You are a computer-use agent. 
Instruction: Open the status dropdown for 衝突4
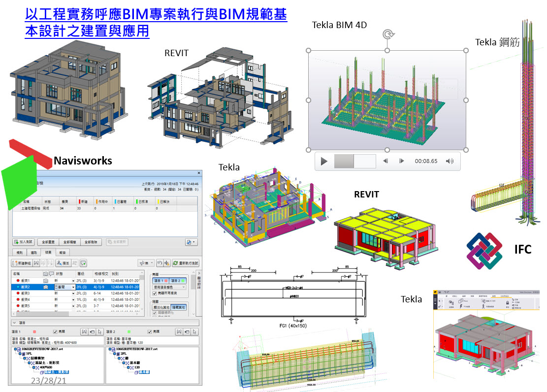pyautogui.click(x=73, y=299)
